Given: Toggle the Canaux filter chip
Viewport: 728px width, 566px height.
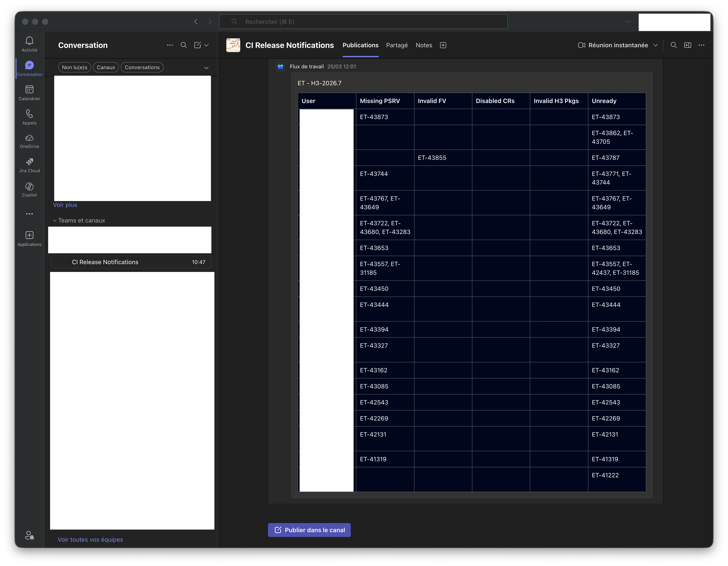Looking at the screenshot, I should (106, 67).
